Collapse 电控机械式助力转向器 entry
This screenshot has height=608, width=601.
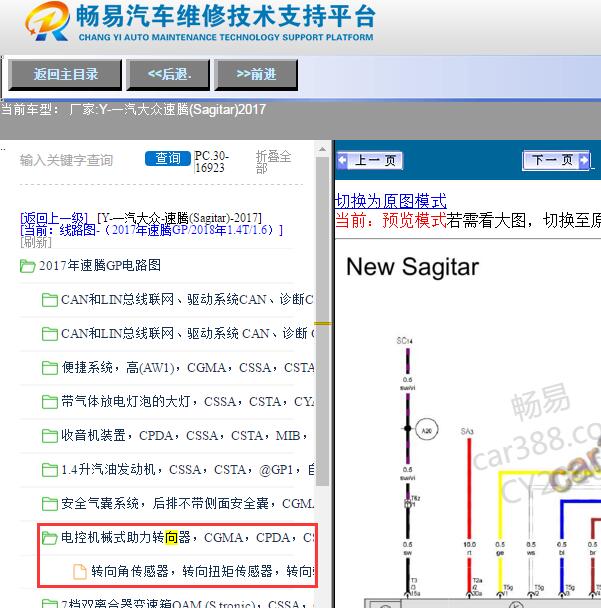click(x=188, y=537)
